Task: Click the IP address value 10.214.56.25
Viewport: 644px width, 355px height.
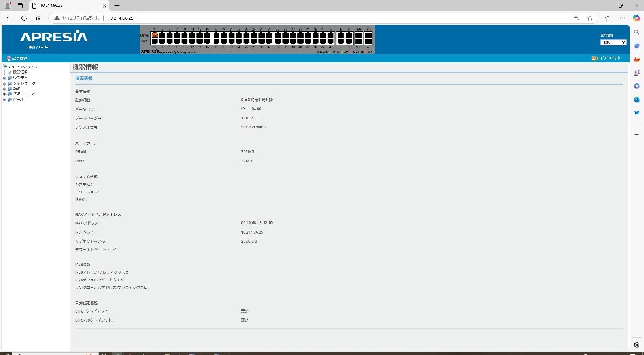Action: (252, 232)
